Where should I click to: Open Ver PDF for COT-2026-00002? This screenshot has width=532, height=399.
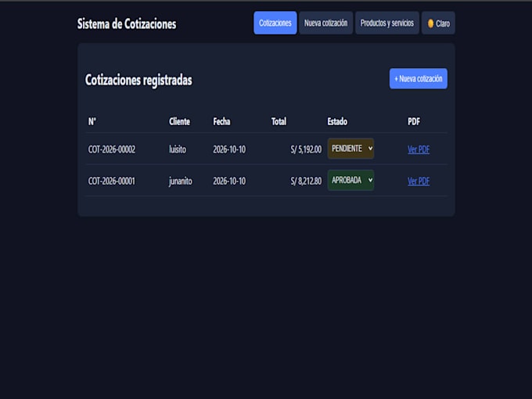419,149
